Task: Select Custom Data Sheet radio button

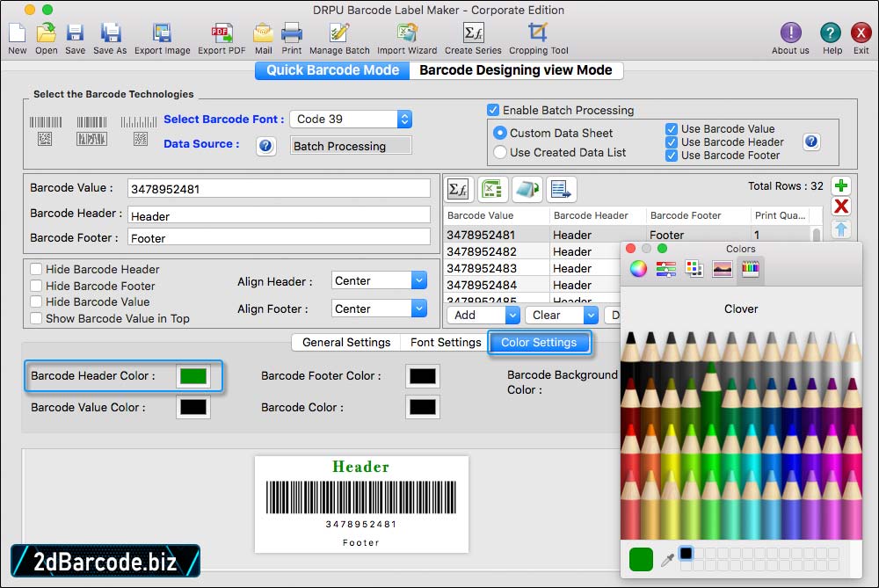Action: coord(499,133)
